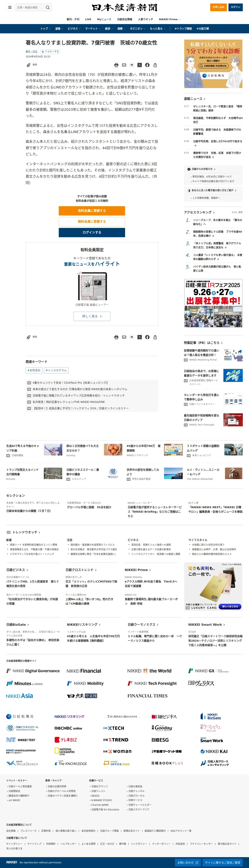
Task: Open the 速報ニュース section header
Action: 195,99
